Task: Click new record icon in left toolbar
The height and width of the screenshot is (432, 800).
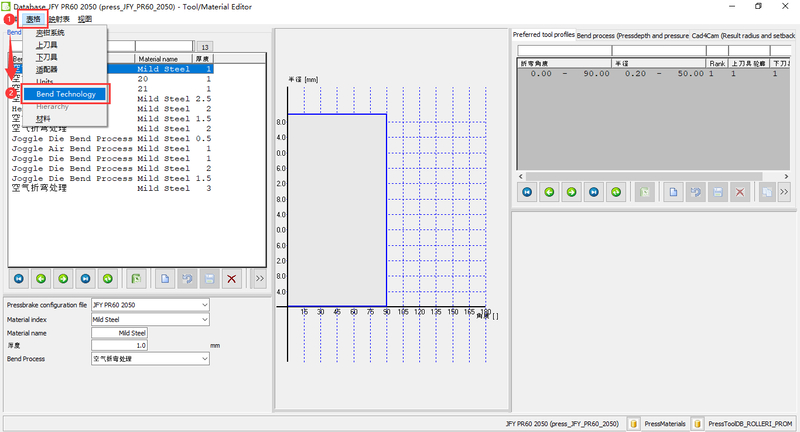Action: [x=164, y=278]
